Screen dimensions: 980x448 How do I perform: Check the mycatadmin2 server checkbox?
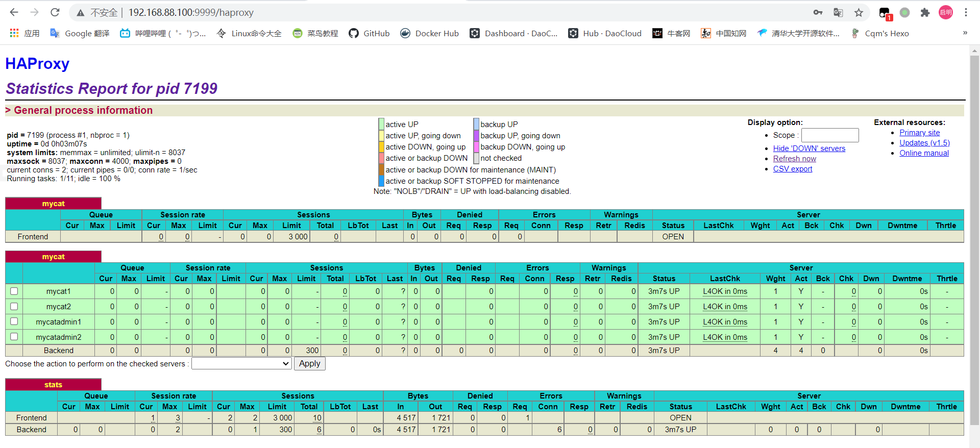[14, 337]
